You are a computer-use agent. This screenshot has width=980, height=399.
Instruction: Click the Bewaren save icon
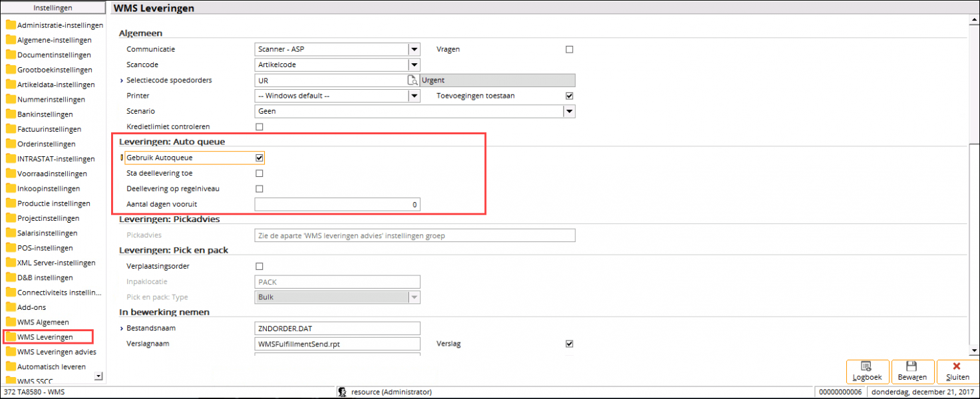(912, 366)
